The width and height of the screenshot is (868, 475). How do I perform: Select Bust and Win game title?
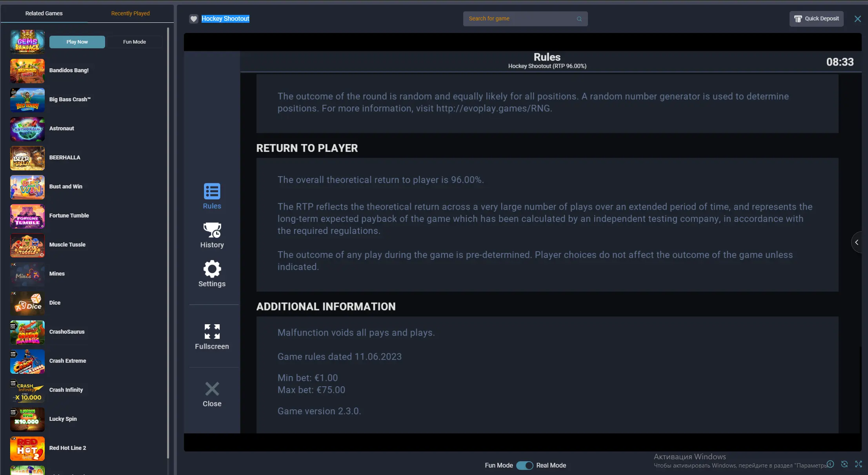(66, 186)
